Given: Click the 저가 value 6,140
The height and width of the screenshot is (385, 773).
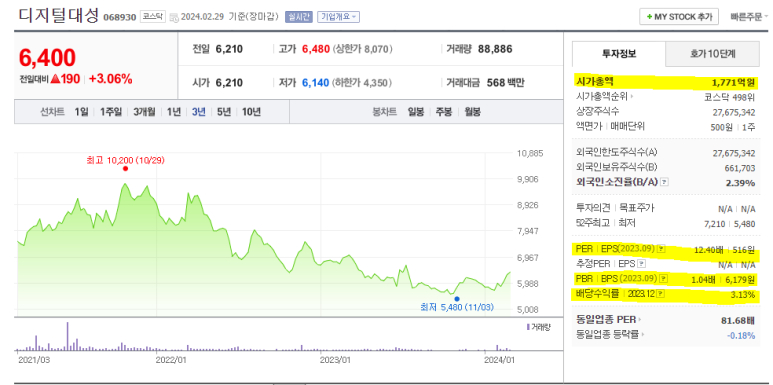Looking at the screenshot, I should (x=315, y=83).
